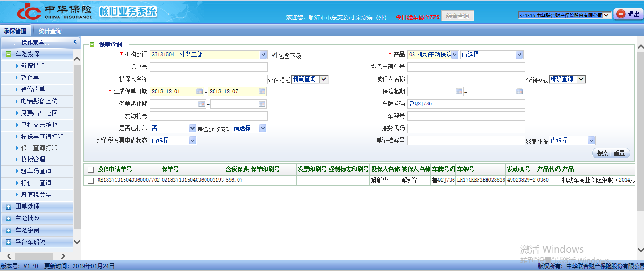
Task: Click the 重置 button
Action: tap(619, 153)
